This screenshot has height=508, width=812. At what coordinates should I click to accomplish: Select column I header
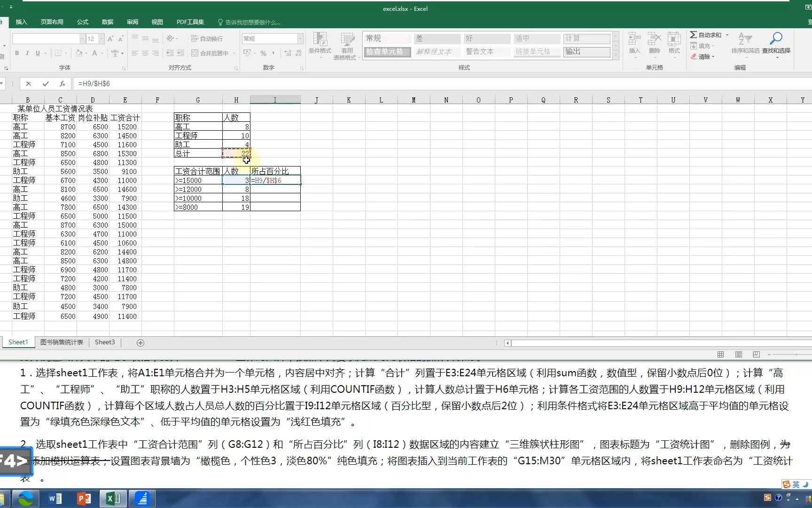coord(275,100)
